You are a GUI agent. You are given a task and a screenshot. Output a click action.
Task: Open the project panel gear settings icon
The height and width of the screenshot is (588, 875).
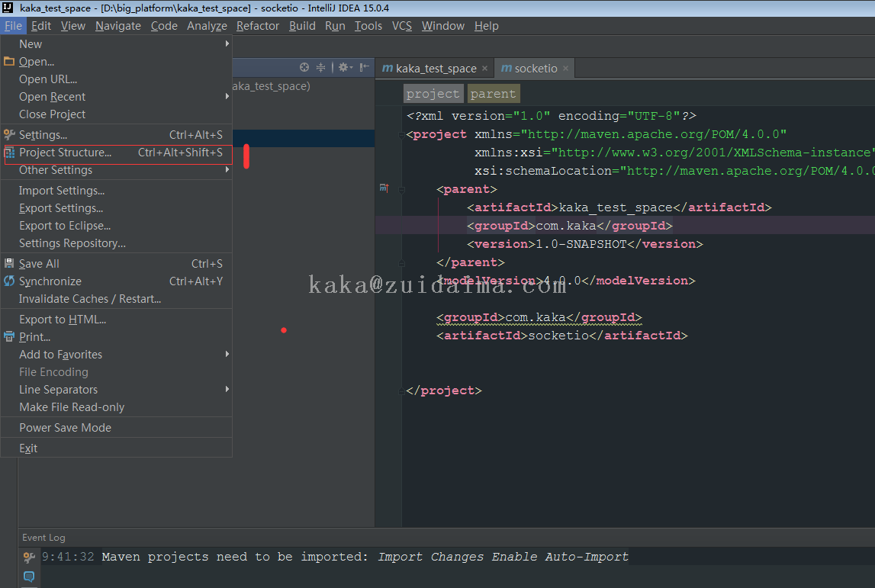345,68
